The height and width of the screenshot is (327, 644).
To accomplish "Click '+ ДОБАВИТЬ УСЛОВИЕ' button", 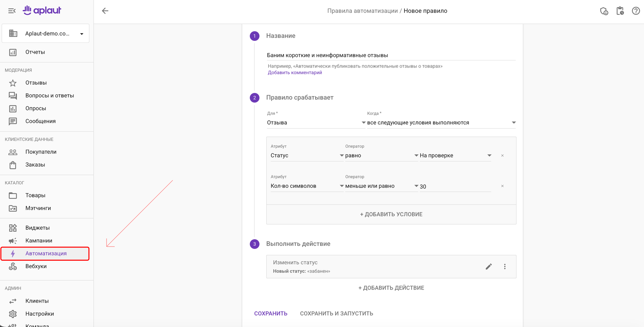I will 391,214.
